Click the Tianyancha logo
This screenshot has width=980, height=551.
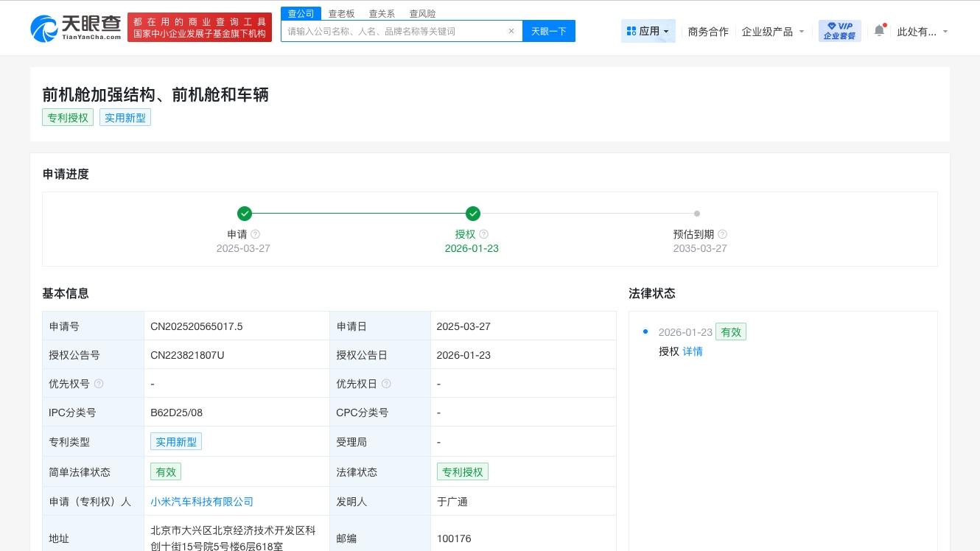click(74, 28)
